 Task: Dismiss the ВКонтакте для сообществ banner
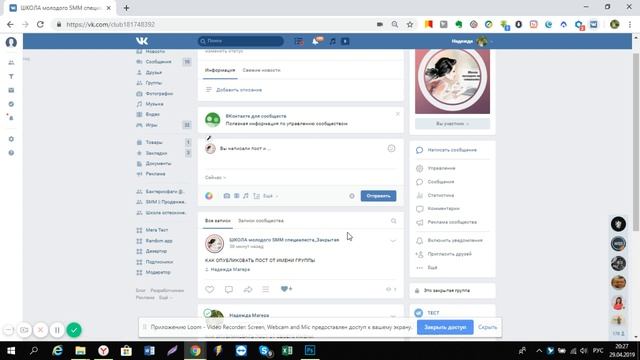(398, 114)
